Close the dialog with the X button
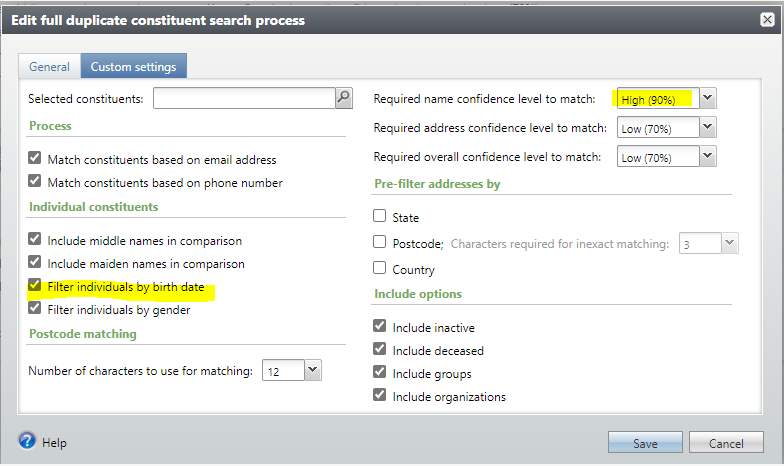This screenshot has height=466, width=784. [x=764, y=19]
